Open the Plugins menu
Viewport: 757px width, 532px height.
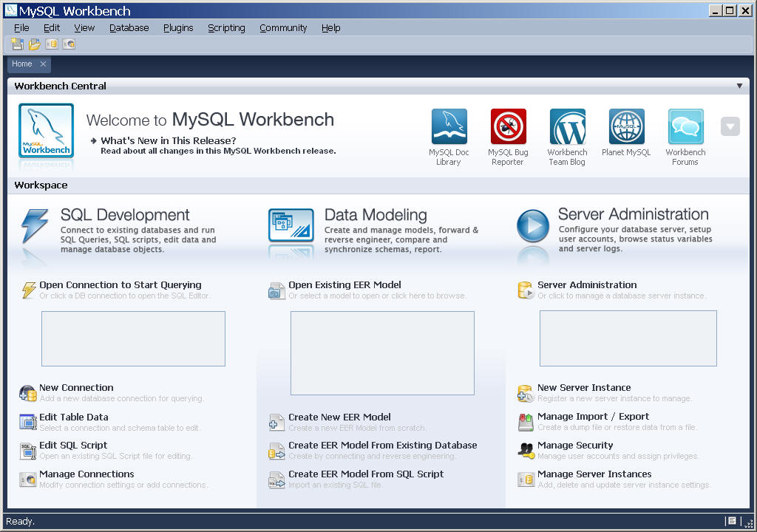pyautogui.click(x=178, y=28)
